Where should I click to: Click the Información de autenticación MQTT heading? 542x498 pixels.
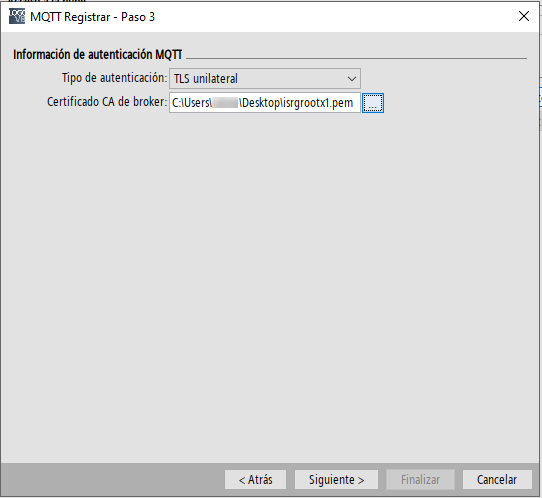point(97,55)
